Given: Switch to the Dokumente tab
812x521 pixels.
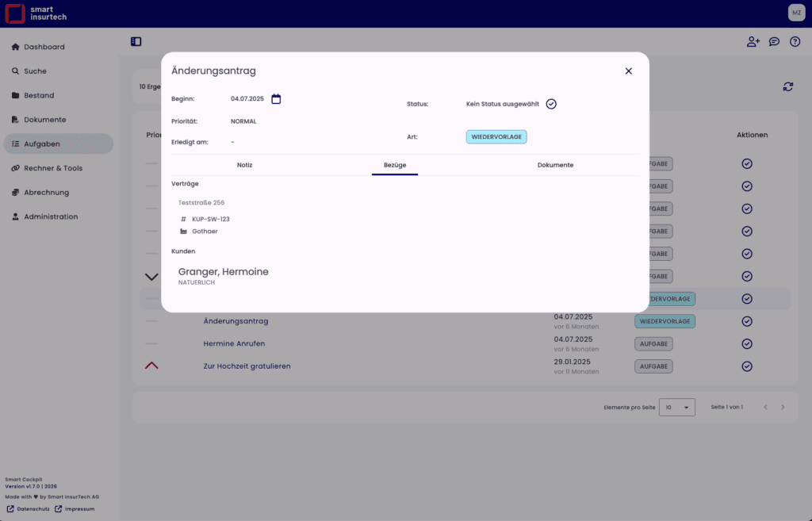Looking at the screenshot, I should [555, 165].
